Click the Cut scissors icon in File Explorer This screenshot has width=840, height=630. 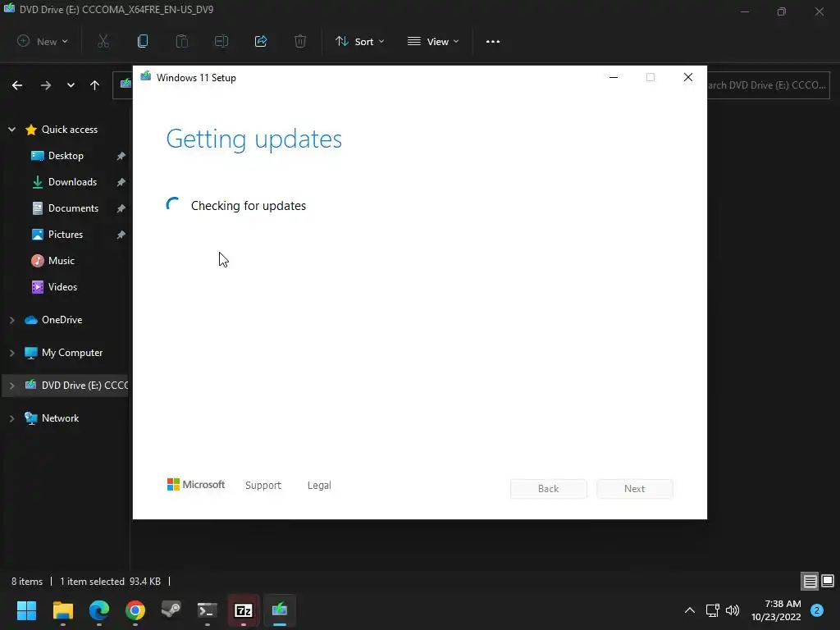103,41
